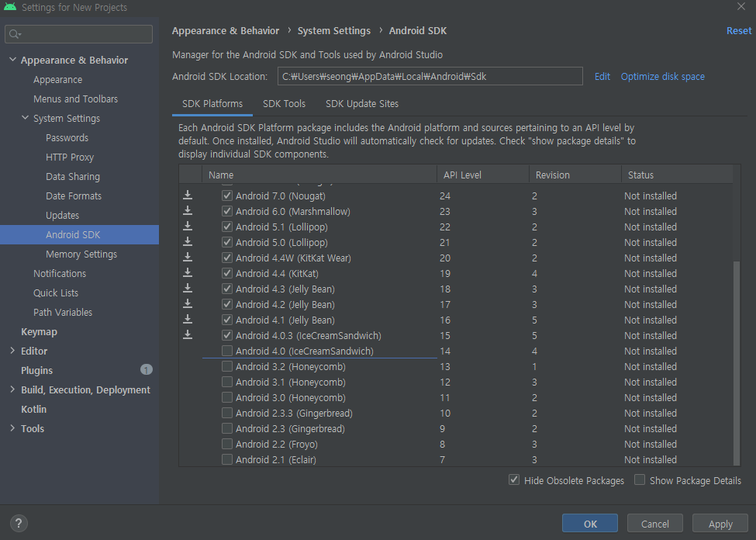Click the settings search input field
Image resolution: width=756 pixels, height=540 pixels.
78,34
